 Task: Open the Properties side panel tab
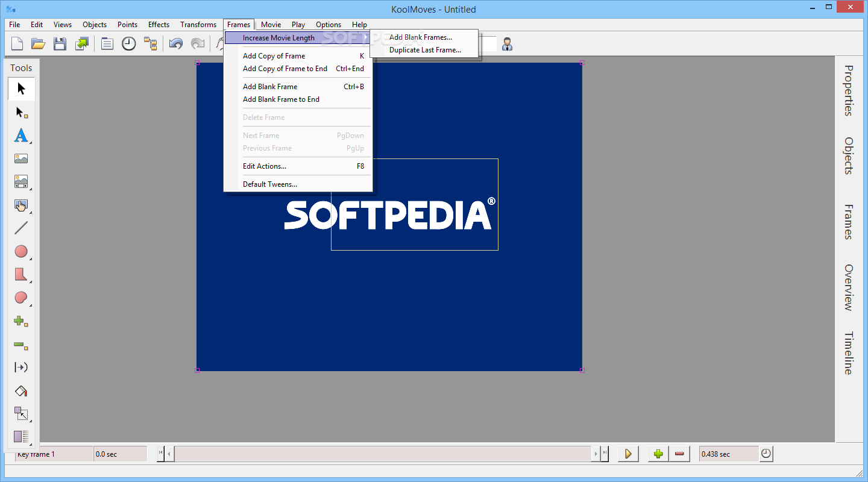pyautogui.click(x=849, y=90)
